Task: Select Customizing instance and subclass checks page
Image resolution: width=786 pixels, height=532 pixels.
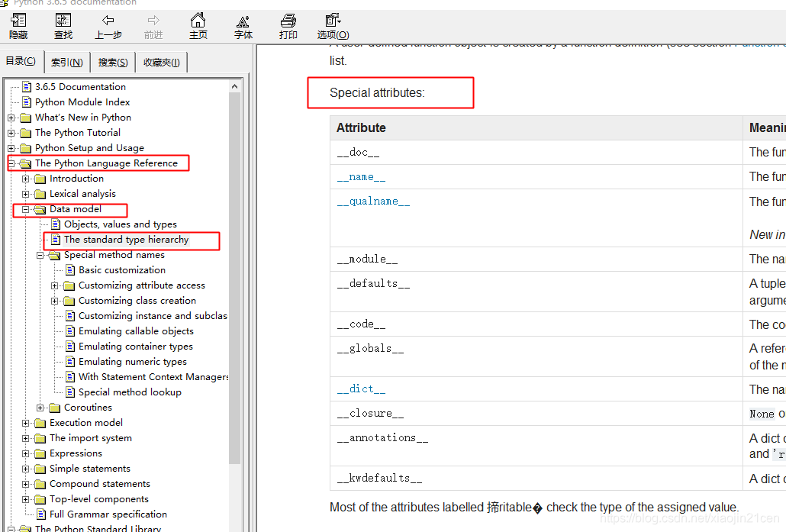Action: click(x=153, y=316)
